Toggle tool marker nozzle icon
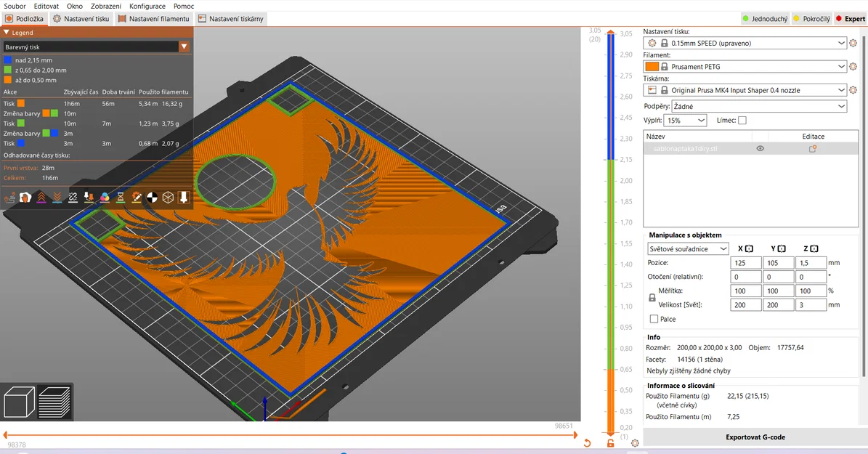Screen dimensions: 868x454 point(184,198)
